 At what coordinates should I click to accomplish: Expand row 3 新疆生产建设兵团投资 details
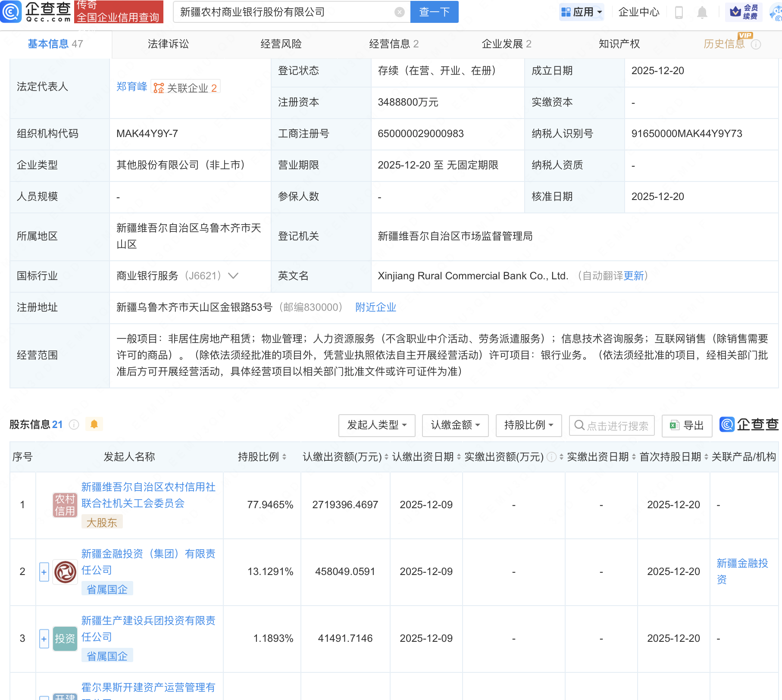coord(44,639)
